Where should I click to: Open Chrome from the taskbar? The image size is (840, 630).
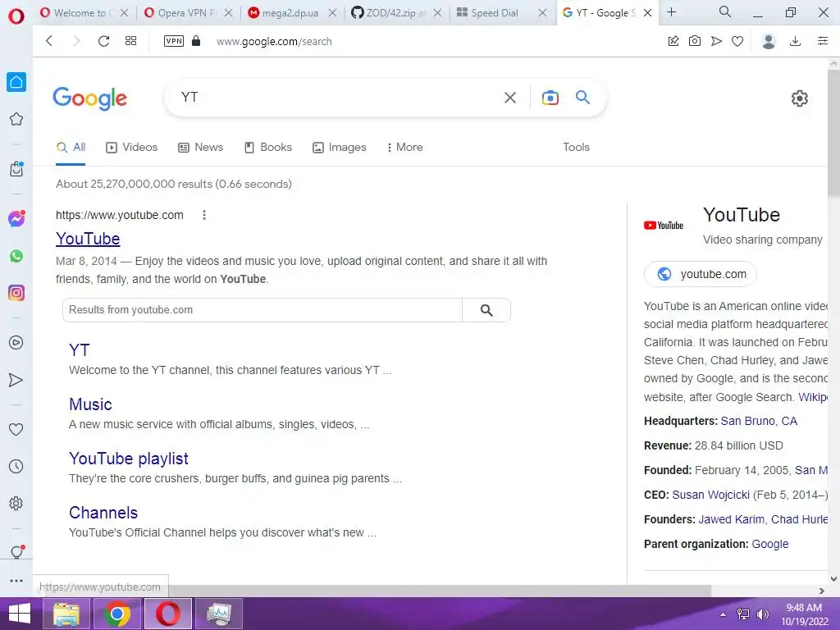pos(117,614)
